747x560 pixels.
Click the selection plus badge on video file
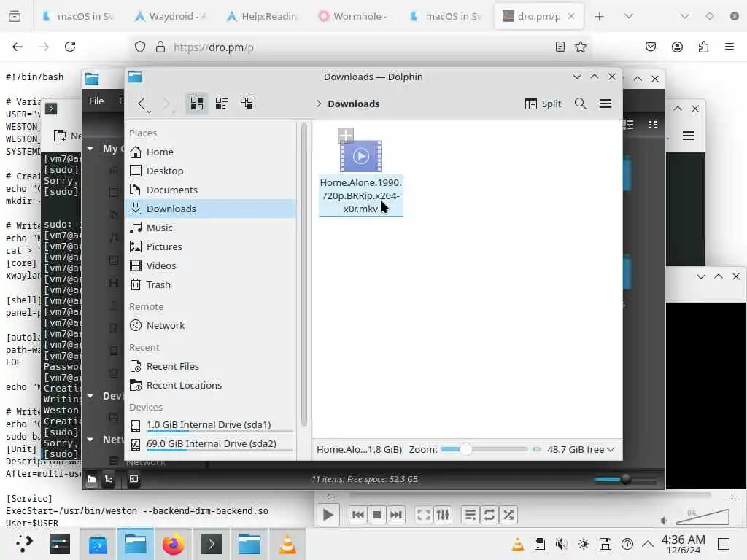[x=345, y=135]
